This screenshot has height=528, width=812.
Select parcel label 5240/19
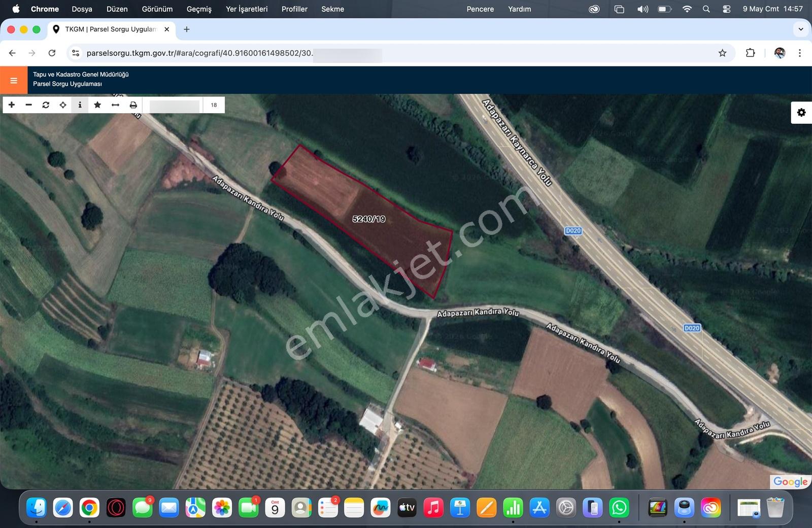click(369, 219)
